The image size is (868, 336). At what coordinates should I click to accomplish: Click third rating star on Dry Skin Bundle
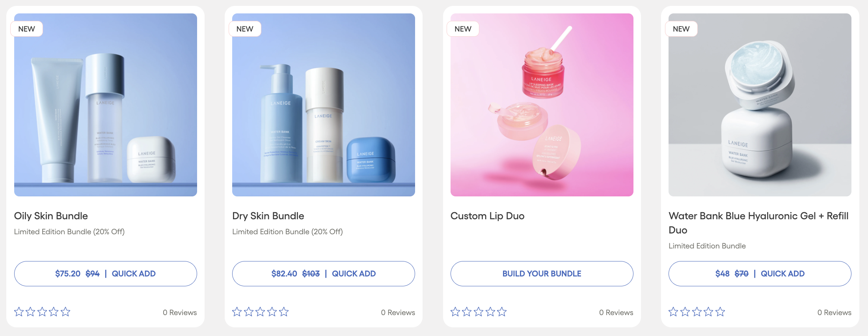[x=260, y=312]
